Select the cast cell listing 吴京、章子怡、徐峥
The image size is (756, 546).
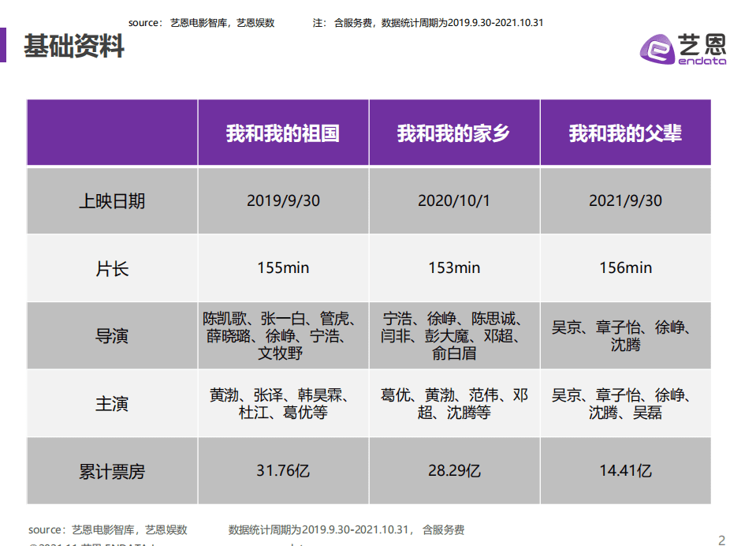click(625, 403)
